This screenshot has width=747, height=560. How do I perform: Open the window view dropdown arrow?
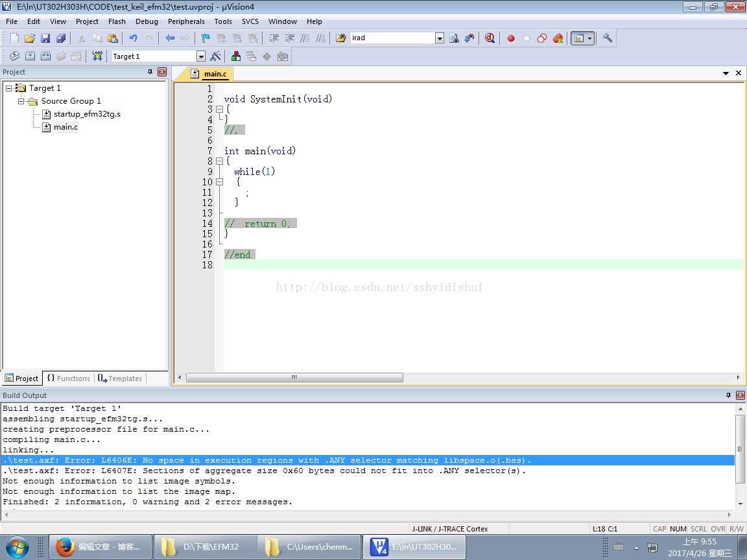pyautogui.click(x=590, y=38)
